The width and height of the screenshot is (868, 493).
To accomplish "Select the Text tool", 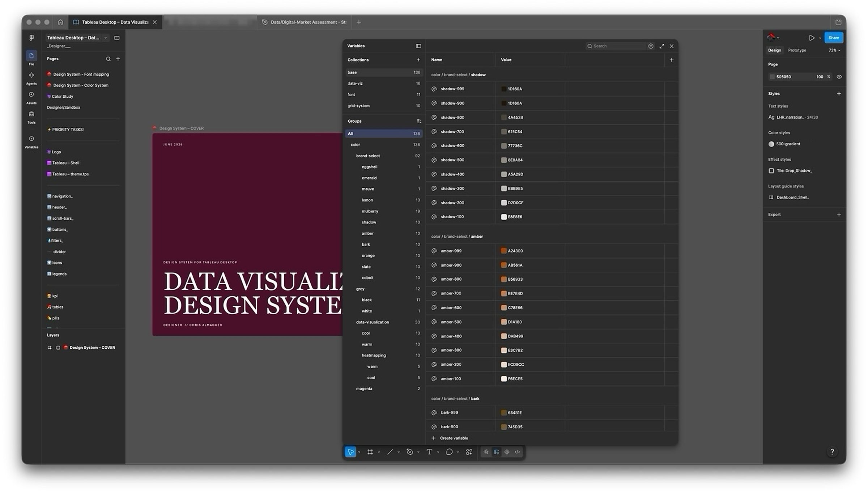I will [x=429, y=452].
